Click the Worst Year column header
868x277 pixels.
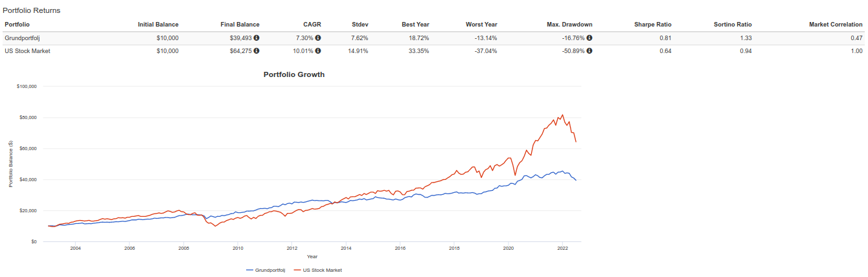pyautogui.click(x=481, y=25)
